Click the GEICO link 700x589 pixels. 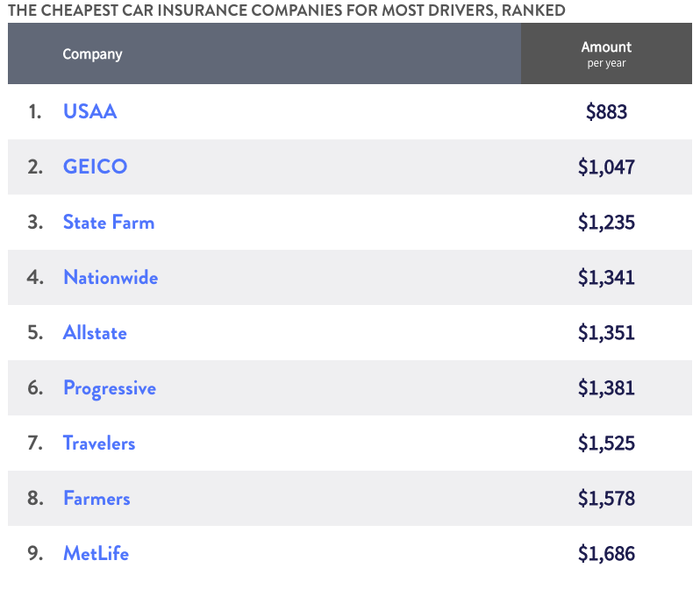[95, 167]
